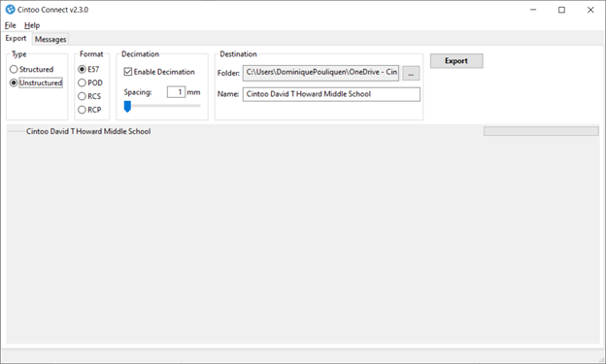Switch to the Export tab
The width and height of the screenshot is (606, 364).
tap(16, 38)
